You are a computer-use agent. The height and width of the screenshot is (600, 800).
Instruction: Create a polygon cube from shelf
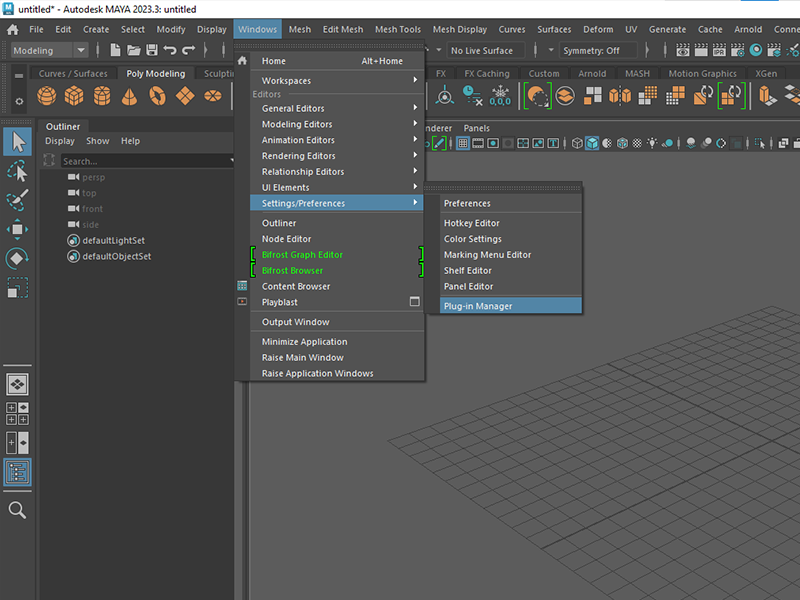tap(74, 95)
